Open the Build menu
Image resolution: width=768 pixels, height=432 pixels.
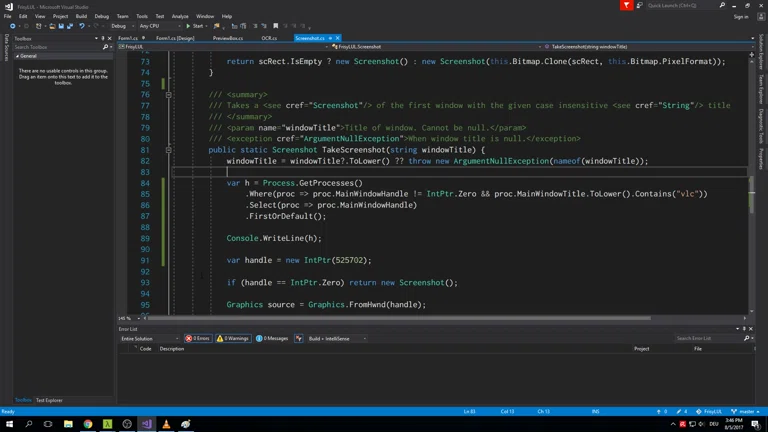tap(81, 16)
